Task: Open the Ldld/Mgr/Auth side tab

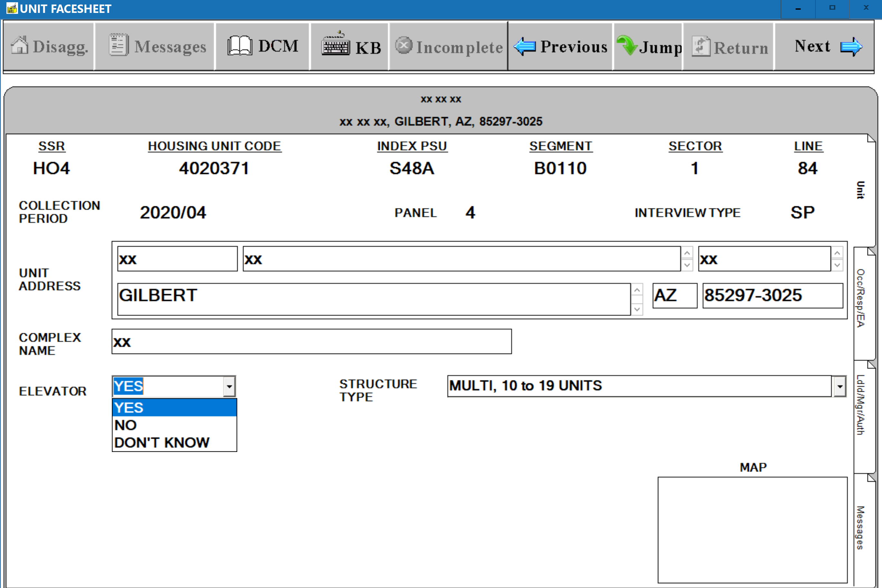Action: coord(861,405)
